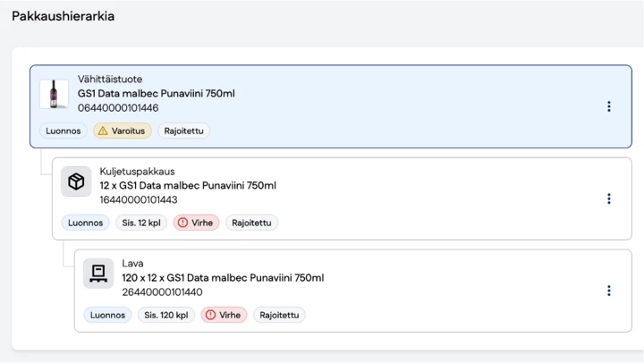Click the Virhe badge on Lava card
644x363 pixels.
tap(224, 315)
